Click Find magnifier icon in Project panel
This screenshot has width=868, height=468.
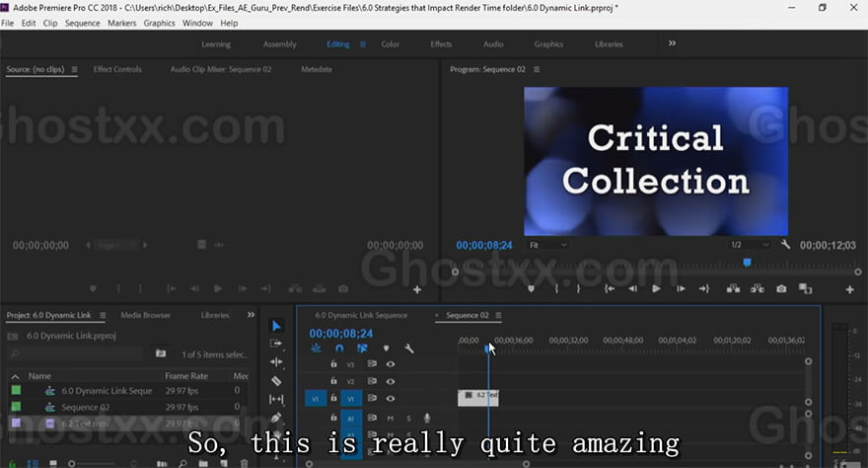182,463
